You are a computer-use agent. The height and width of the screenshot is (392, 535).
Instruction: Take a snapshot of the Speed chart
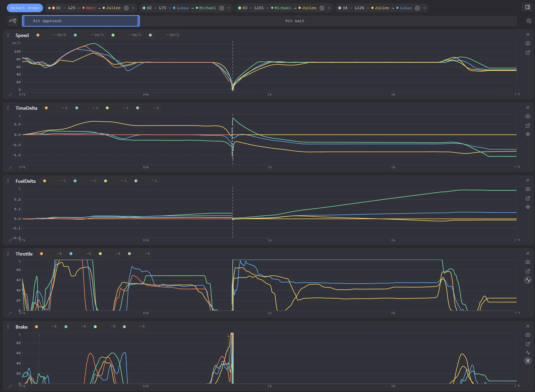click(528, 43)
